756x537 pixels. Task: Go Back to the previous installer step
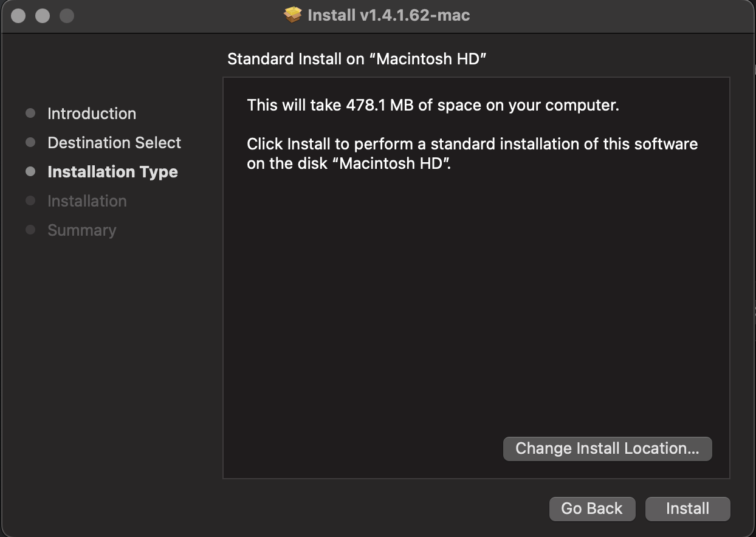pos(592,509)
